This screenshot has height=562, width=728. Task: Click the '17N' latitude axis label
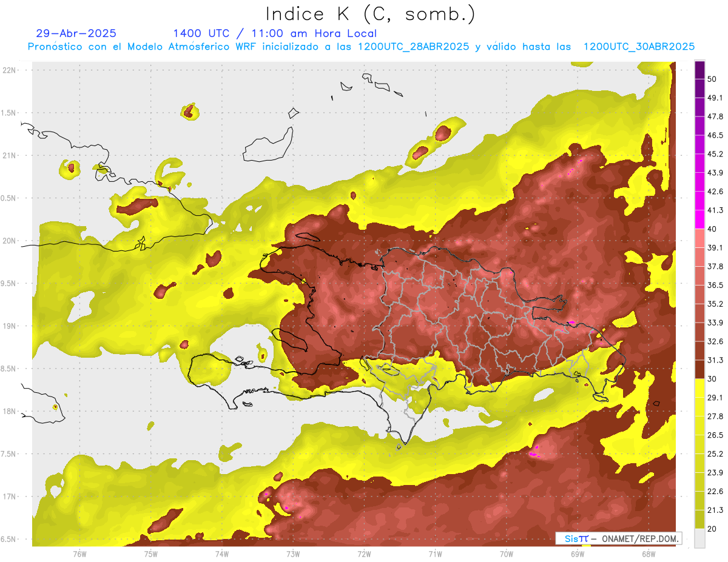click(x=9, y=497)
